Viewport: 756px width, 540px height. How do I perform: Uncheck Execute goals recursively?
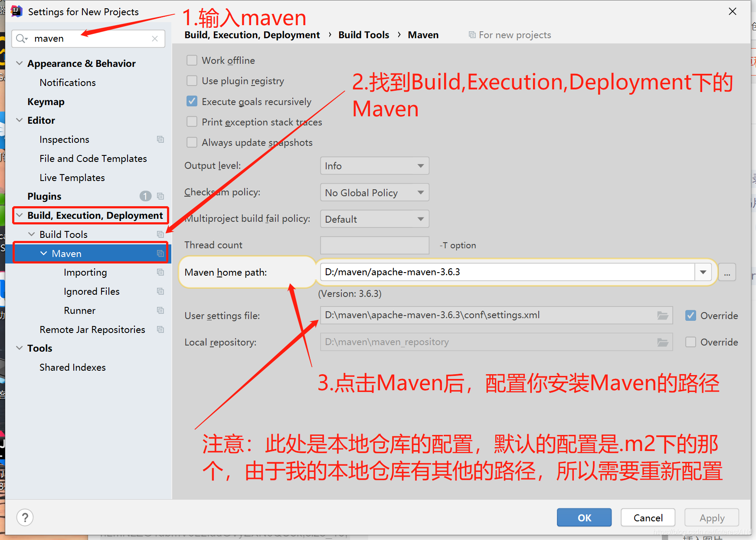[192, 101]
